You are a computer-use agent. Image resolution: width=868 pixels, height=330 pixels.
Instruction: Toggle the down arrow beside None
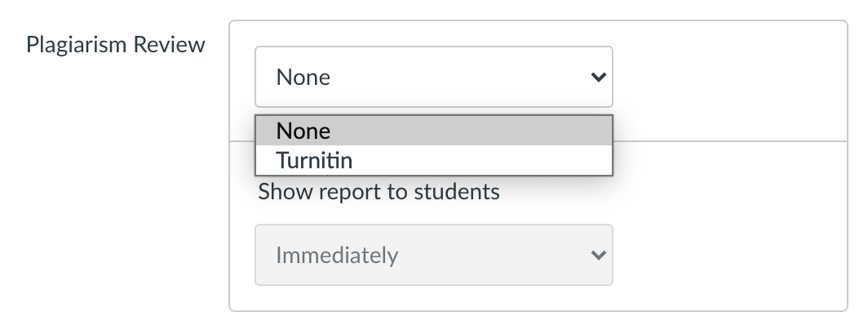(599, 77)
